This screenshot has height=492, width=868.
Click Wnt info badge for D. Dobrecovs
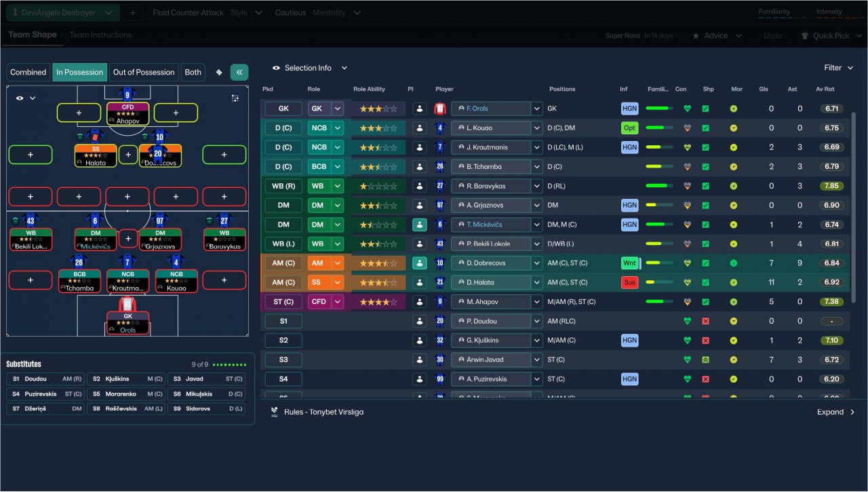pyautogui.click(x=630, y=263)
